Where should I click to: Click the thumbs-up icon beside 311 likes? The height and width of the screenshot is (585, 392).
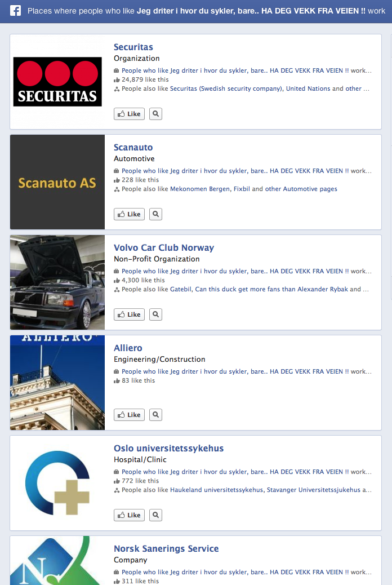point(117,582)
